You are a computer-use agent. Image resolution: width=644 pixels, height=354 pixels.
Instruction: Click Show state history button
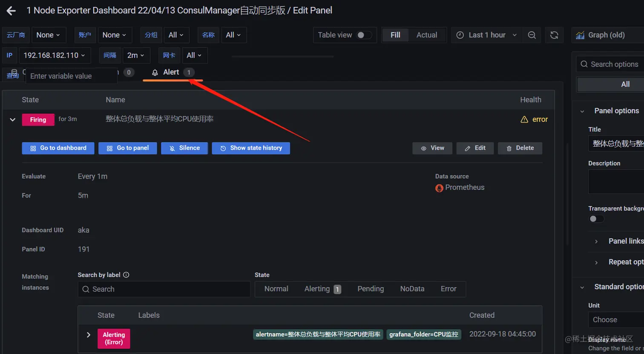tap(251, 148)
